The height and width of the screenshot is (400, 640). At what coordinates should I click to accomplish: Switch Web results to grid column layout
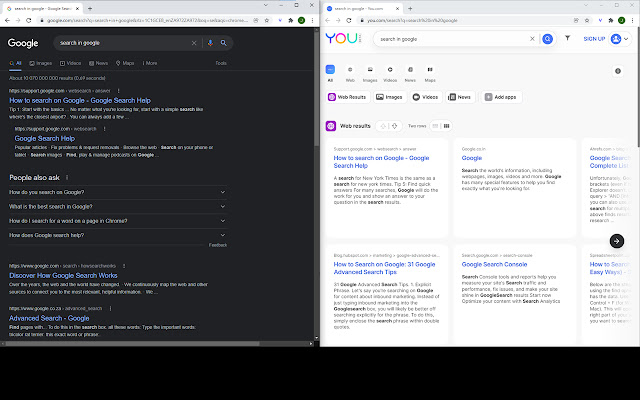point(447,126)
